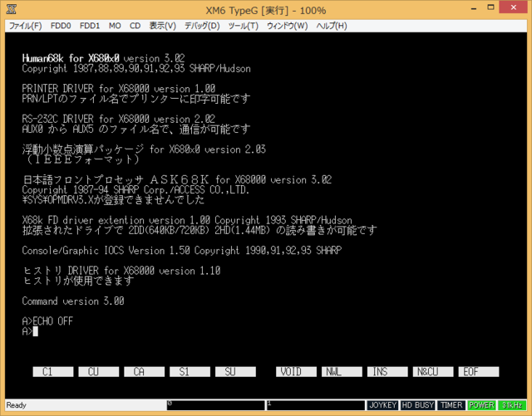This screenshot has width=532, height=416.
Task: Click the floppy drive 0 status box
Action: tap(215, 405)
